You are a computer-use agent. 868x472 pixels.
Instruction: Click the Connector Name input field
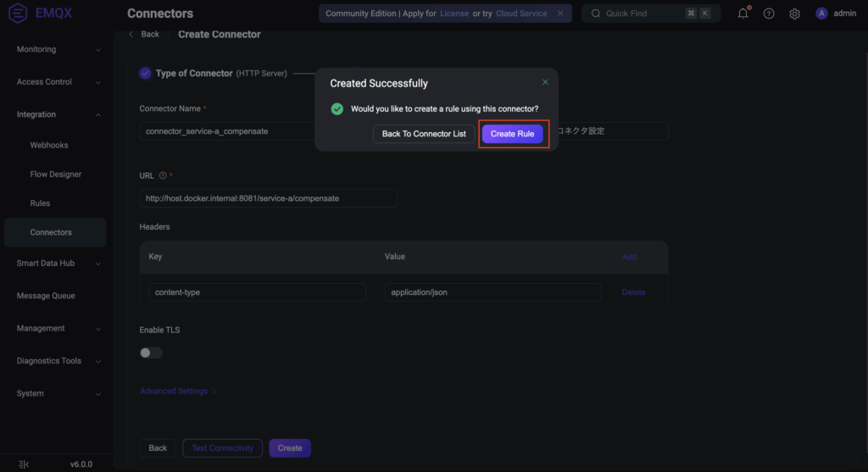[x=229, y=131]
